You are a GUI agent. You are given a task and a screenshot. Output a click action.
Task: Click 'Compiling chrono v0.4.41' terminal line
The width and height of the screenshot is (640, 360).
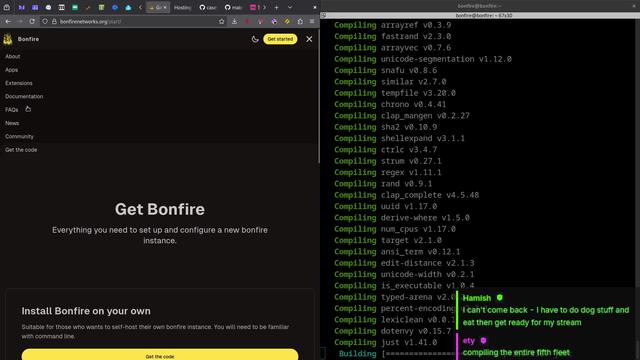pyautogui.click(x=390, y=104)
